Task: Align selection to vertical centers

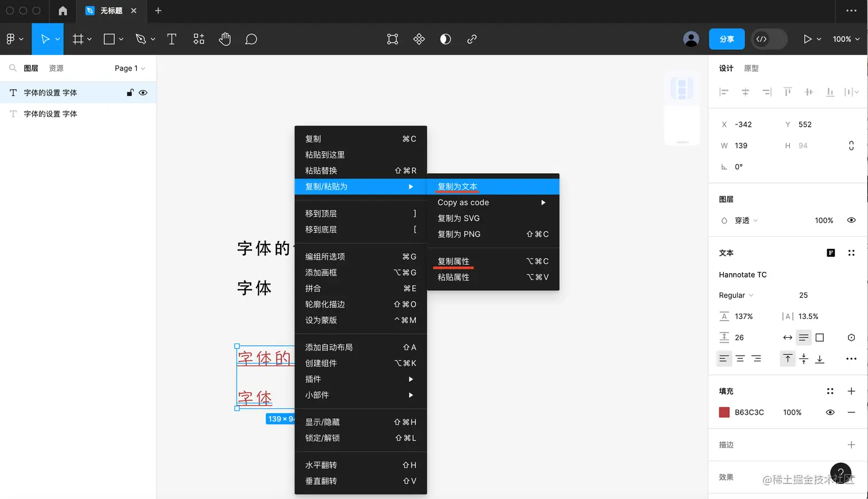Action: click(809, 92)
